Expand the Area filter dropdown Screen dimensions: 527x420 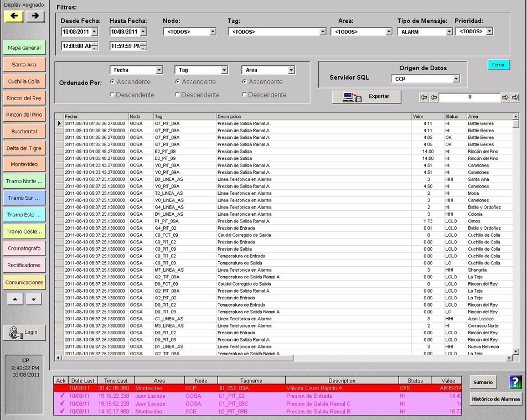pyautogui.click(x=389, y=32)
